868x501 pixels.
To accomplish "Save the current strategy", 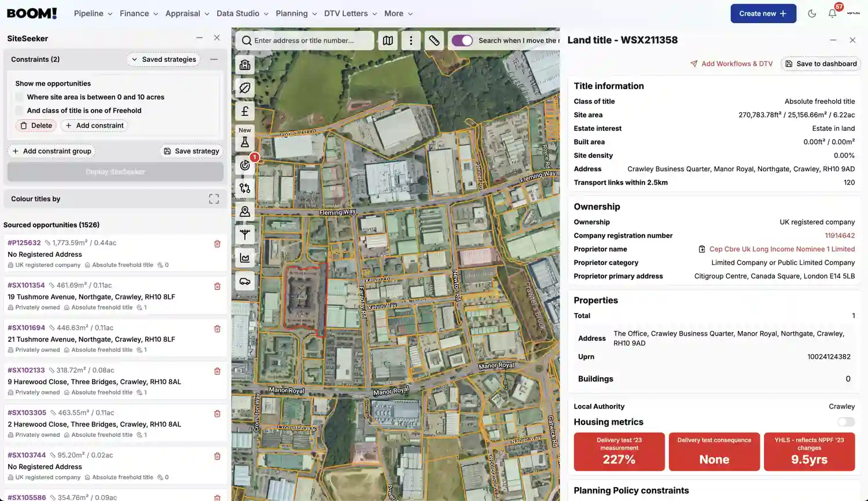I will (x=192, y=151).
